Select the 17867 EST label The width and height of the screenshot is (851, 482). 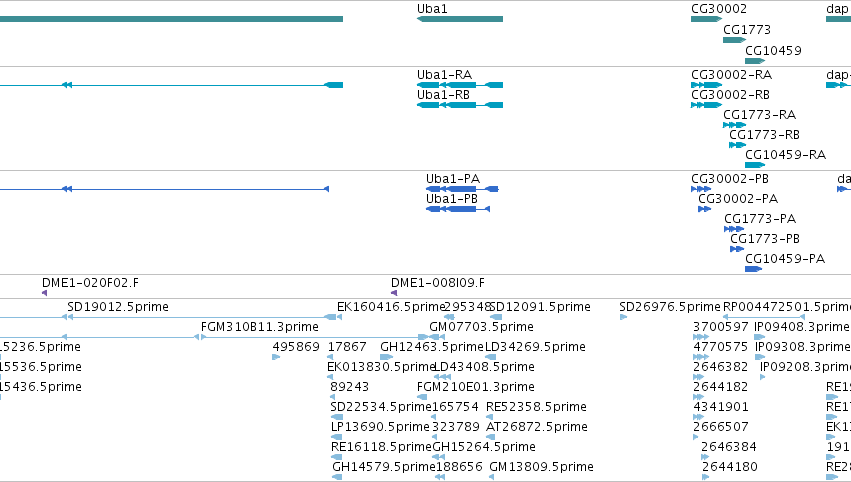tap(347, 347)
